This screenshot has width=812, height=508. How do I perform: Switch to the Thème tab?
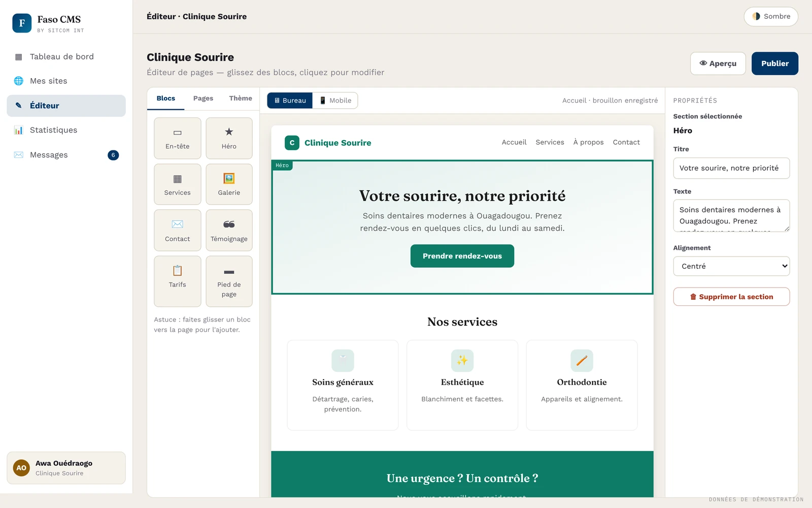(241, 99)
